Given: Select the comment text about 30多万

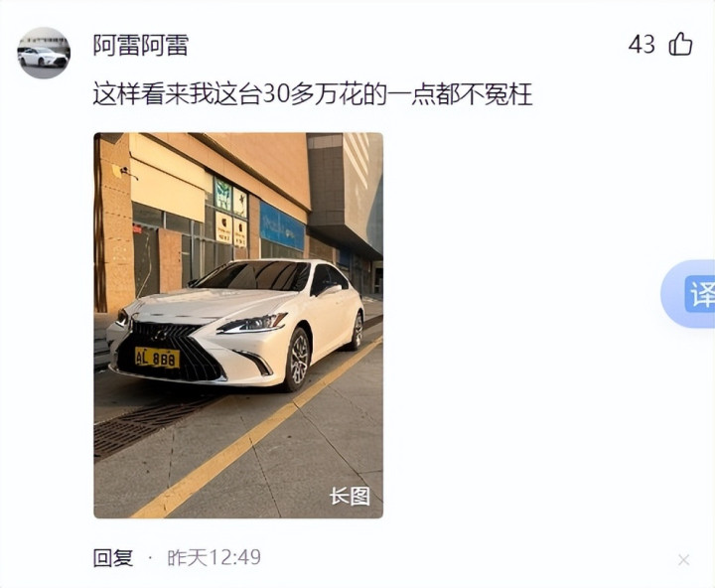Looking at the screenshot, I should pos(313,94).
